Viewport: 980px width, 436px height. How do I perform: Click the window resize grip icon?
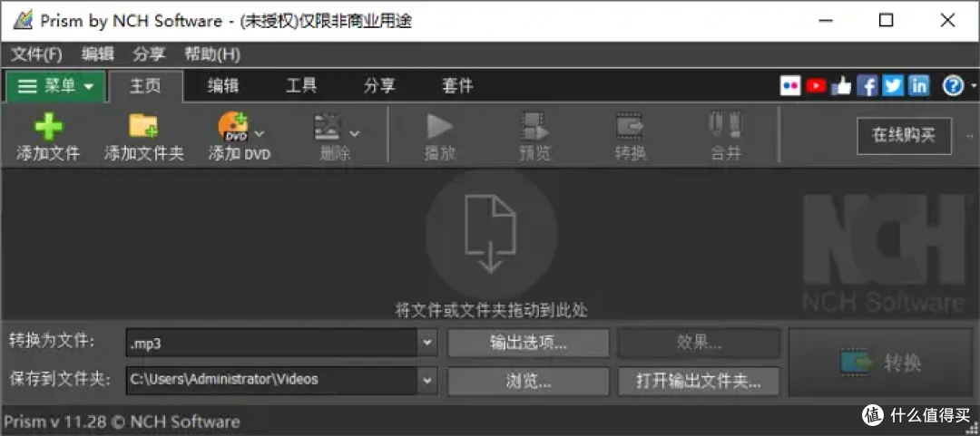(973, 429)
